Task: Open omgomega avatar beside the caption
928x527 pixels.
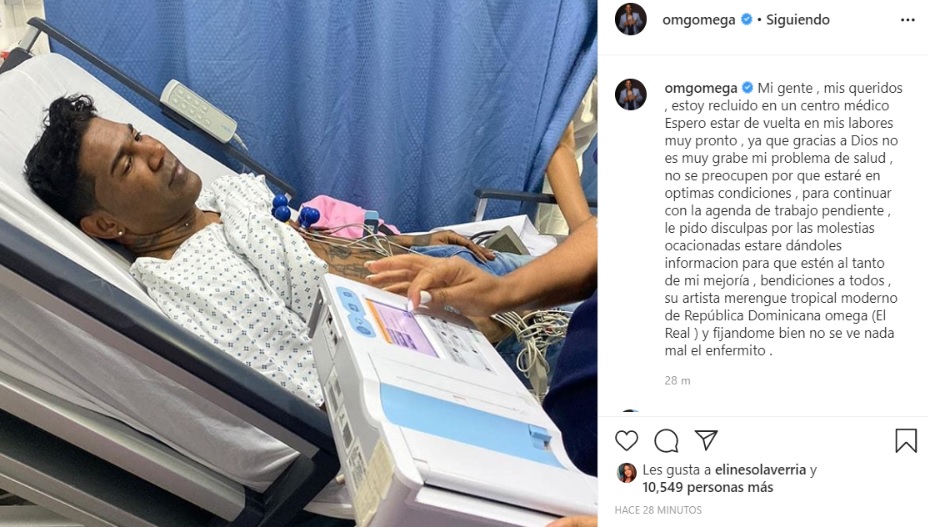Action: pos(631,94)
